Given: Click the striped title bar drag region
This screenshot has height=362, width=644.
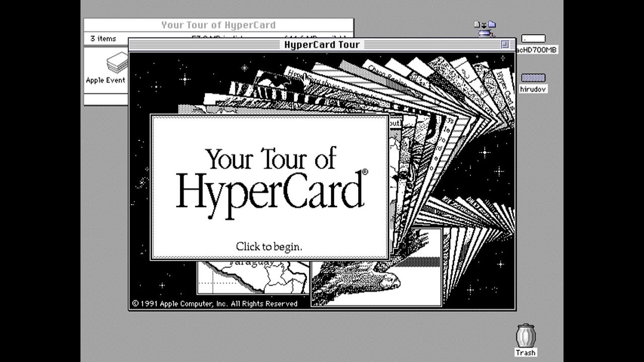Looking at the screenshot, I should tap(201, 45).
